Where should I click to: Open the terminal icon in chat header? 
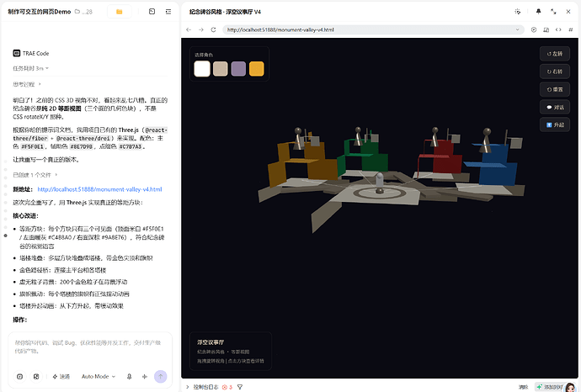tap(152, 12)
